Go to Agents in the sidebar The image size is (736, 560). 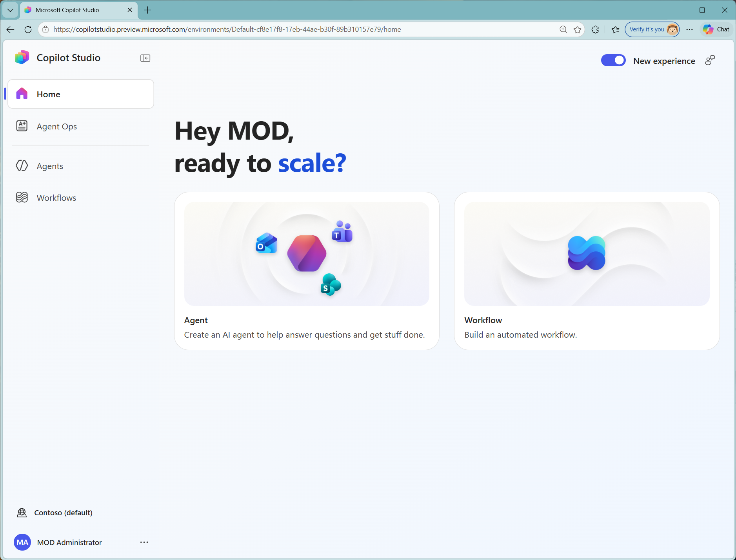(x=81, y=166)
